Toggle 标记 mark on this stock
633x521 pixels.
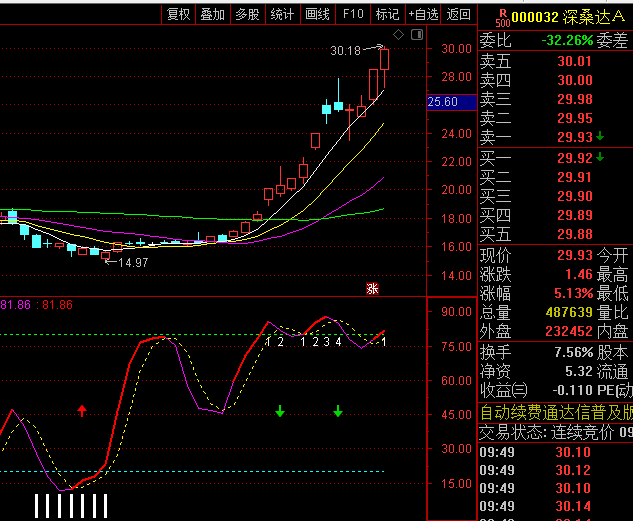387,14
